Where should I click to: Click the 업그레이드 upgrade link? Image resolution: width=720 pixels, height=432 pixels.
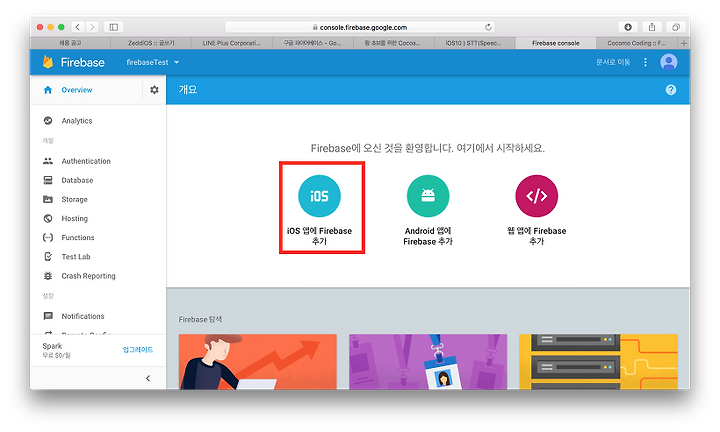[x=138, y=350]
